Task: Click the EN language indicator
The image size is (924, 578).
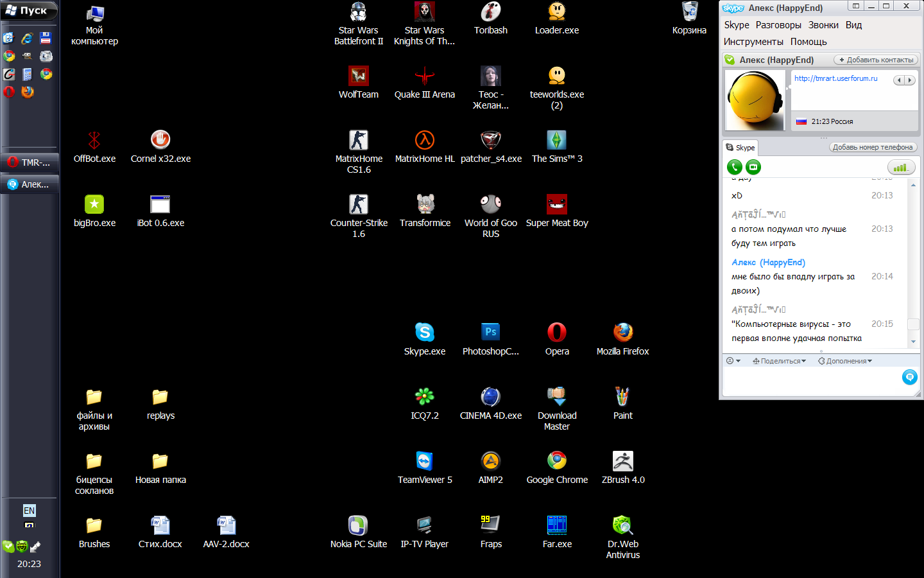Action: pyautogui.click(x=29, y=511)
